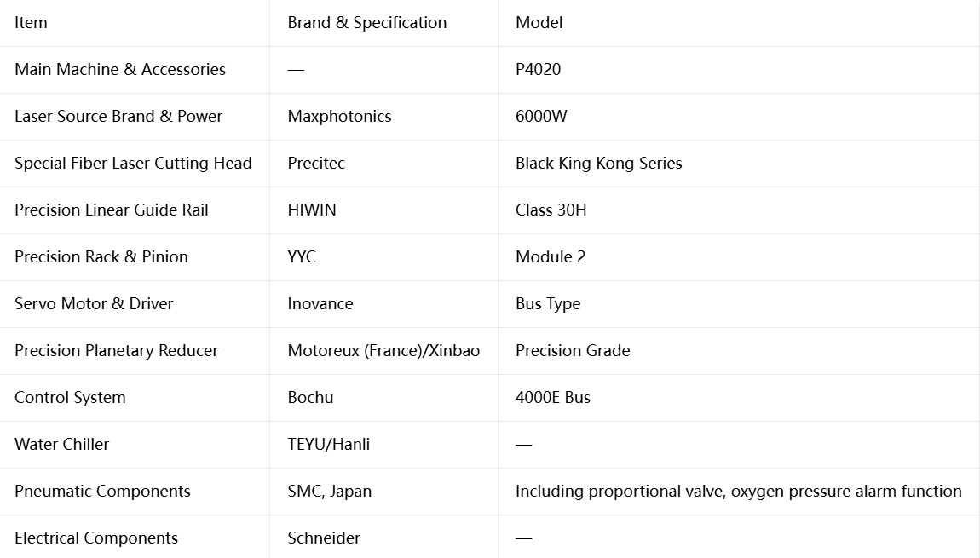The height and width of the screenshot is (558, 980).
Task: Select the Precitec cutting head brand
Action: tap(316, 163)
